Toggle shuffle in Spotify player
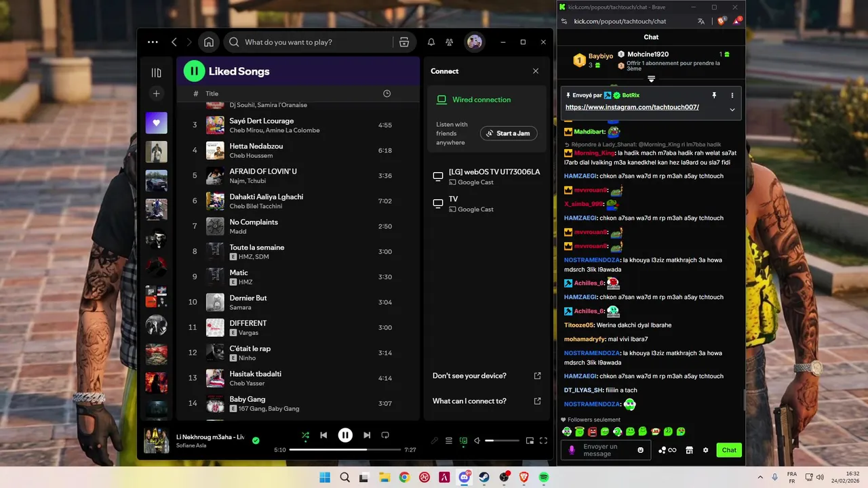Screen dimensions: 868x488 coord(305,435)
